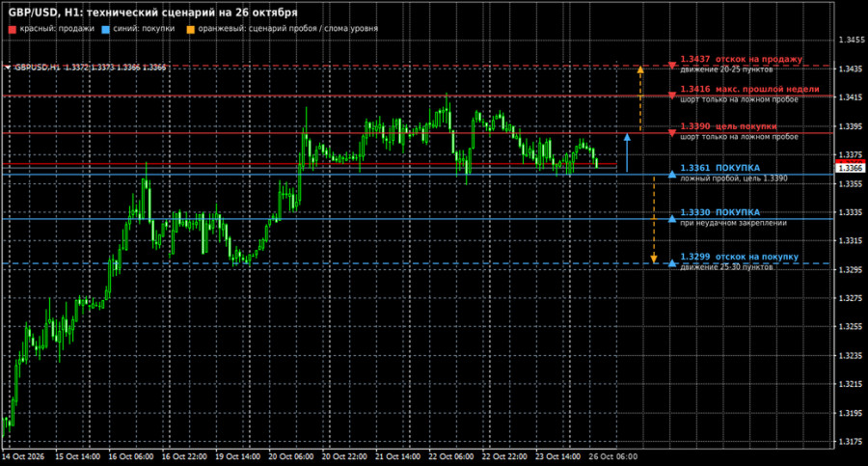868x466 pixels.
Task: Click the price axis value 1.3255
Action: tap(852, 327)
